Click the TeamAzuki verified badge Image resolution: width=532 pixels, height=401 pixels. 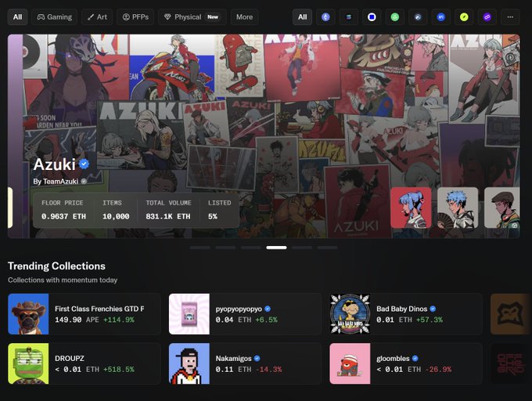[x=84, y=182]
